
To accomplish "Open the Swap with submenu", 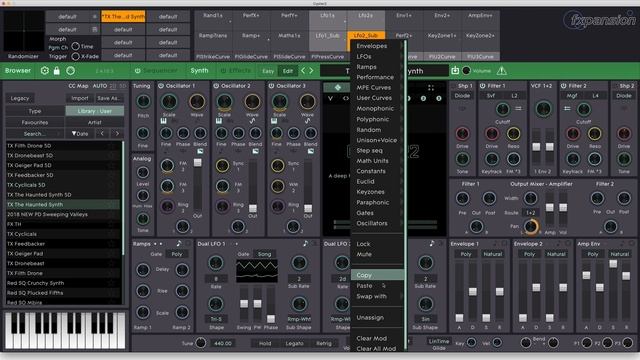I will click(x=378, y=296).
